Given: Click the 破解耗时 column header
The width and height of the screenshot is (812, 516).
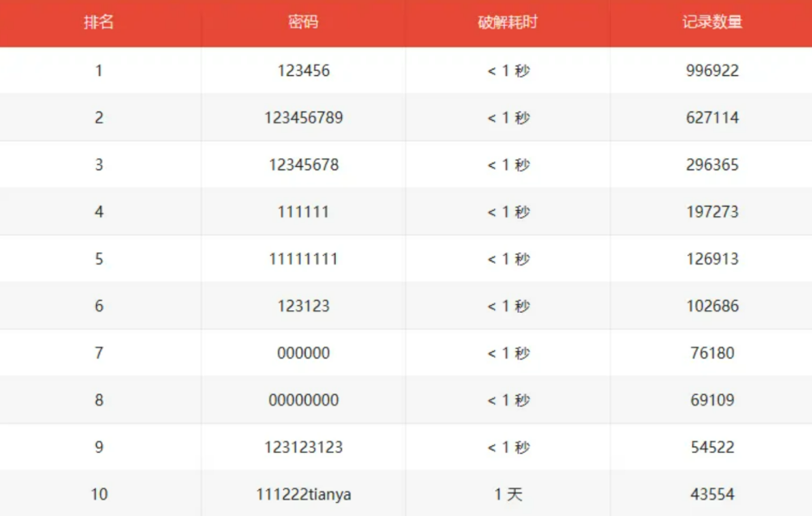Looking at the screenshot, I should pos(508,22).
